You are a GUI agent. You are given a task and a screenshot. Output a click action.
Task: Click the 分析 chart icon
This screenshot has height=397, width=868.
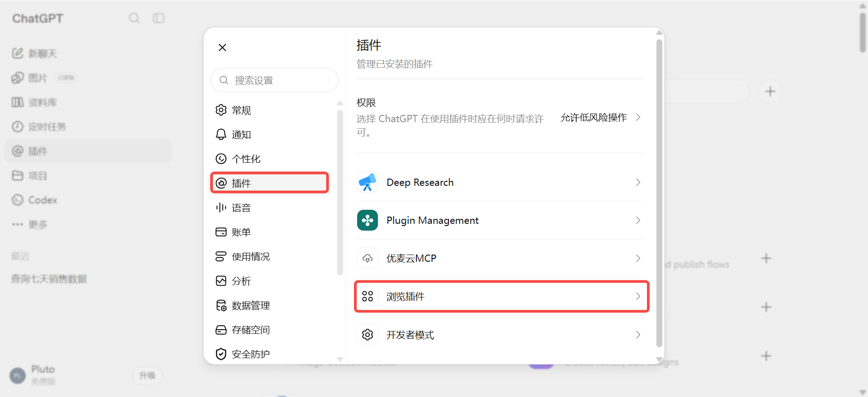pos(221,281)
